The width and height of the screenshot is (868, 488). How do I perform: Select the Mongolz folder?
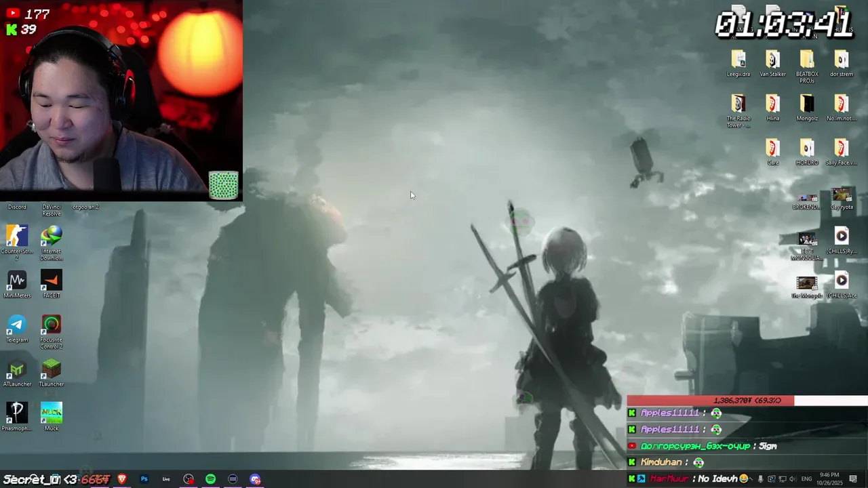tap(807, 108)
